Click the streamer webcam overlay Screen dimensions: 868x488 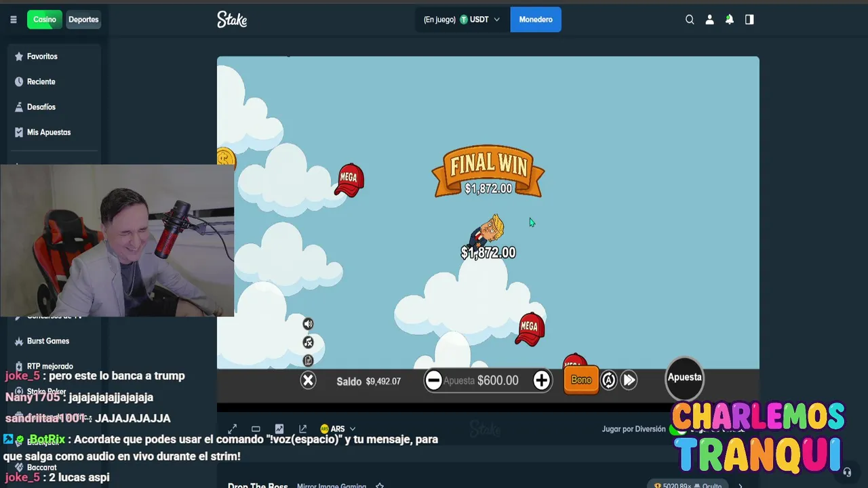(117, 241)
